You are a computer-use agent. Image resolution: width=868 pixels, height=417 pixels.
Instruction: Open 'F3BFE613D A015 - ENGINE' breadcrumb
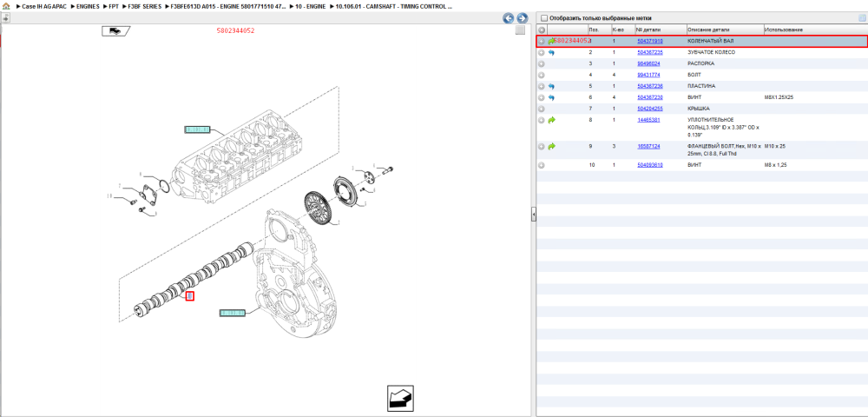click(x=228, y=6)
